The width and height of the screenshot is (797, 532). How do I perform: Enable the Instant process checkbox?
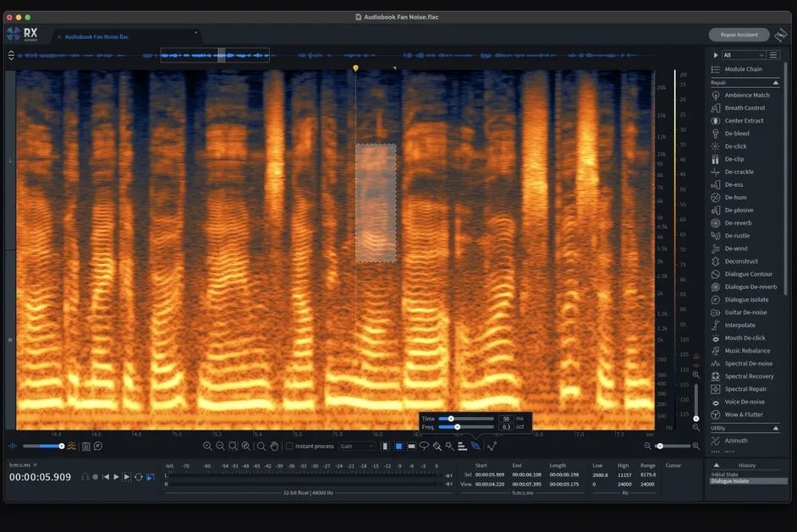tap(289, 446)
